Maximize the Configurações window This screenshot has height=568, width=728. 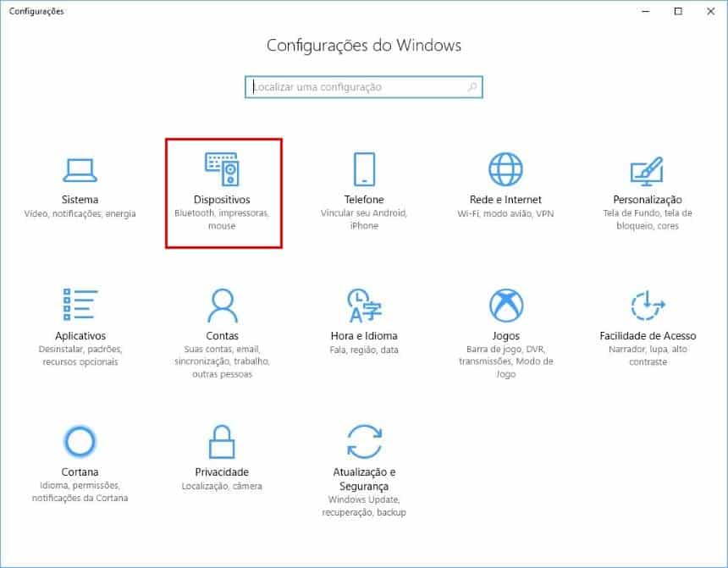[678, 11]
